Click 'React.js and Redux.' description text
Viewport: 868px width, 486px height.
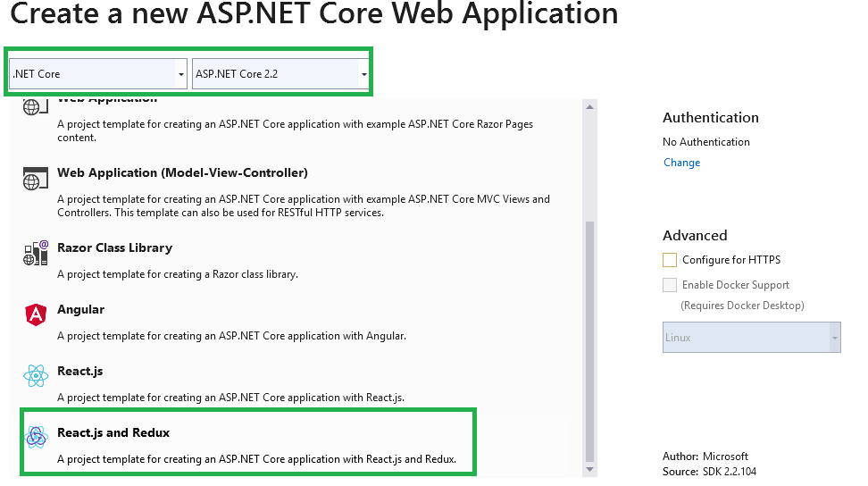tap(257, 459)
